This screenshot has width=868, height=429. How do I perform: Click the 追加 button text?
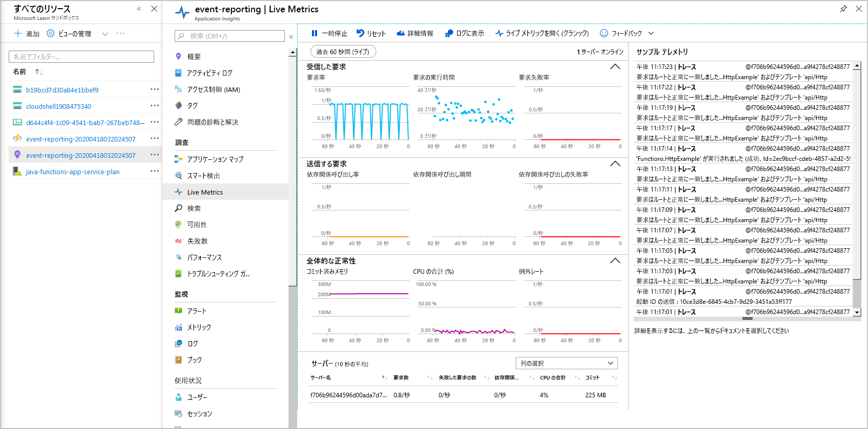point(33,34)
